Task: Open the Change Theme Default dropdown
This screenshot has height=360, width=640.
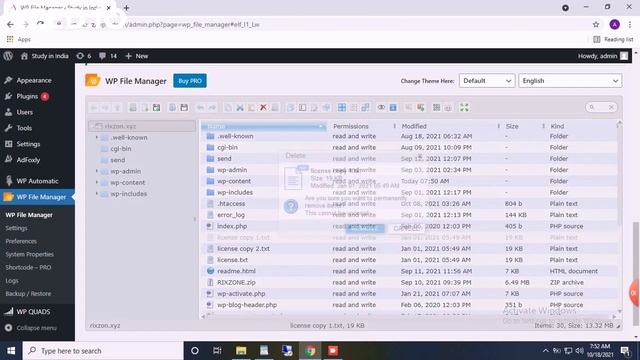Action: pyautogui.click(x=487, y=81)
